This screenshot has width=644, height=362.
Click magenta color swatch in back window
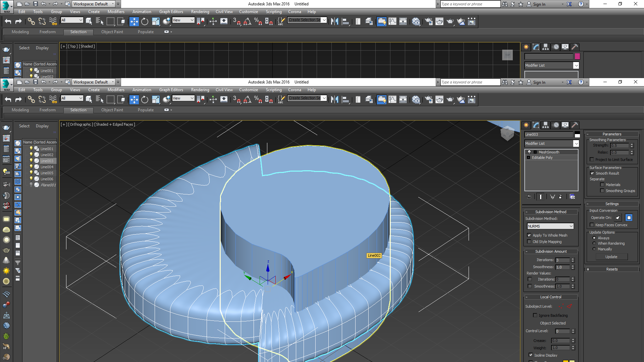point(577,56)
